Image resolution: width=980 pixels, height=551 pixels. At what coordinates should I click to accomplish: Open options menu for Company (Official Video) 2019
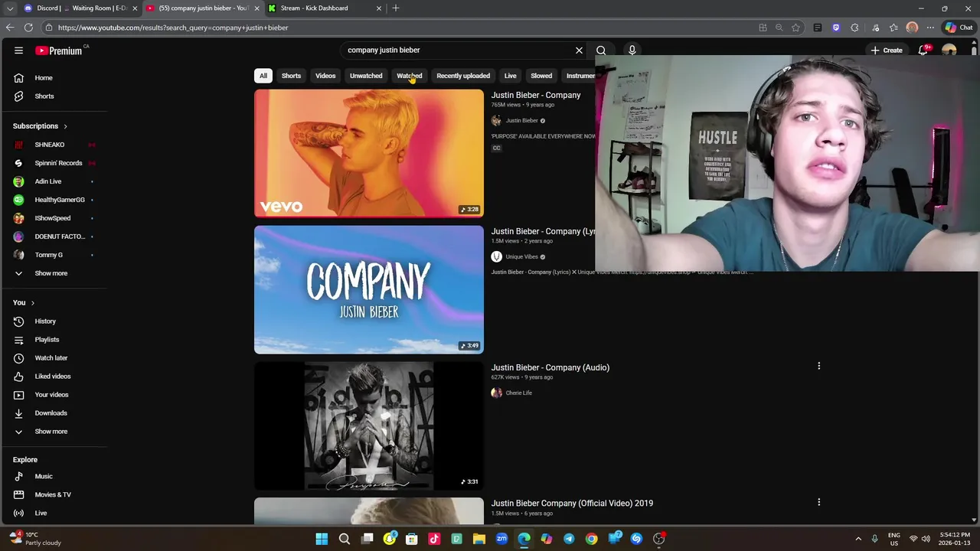tap(818, 503)
